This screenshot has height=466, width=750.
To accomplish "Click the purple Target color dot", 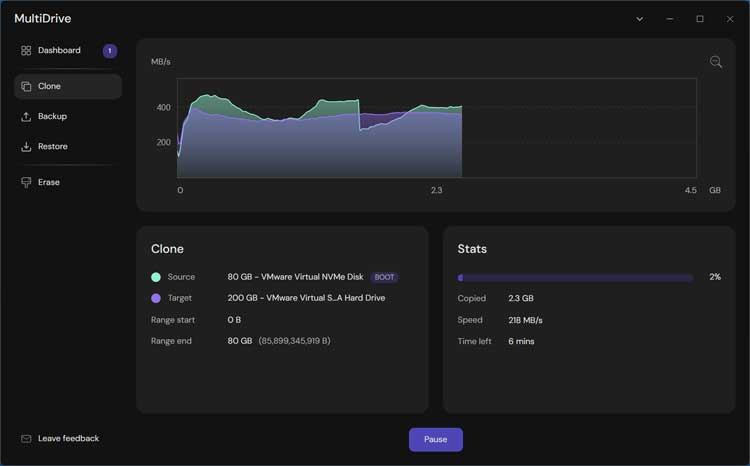I will click(156, 298).
